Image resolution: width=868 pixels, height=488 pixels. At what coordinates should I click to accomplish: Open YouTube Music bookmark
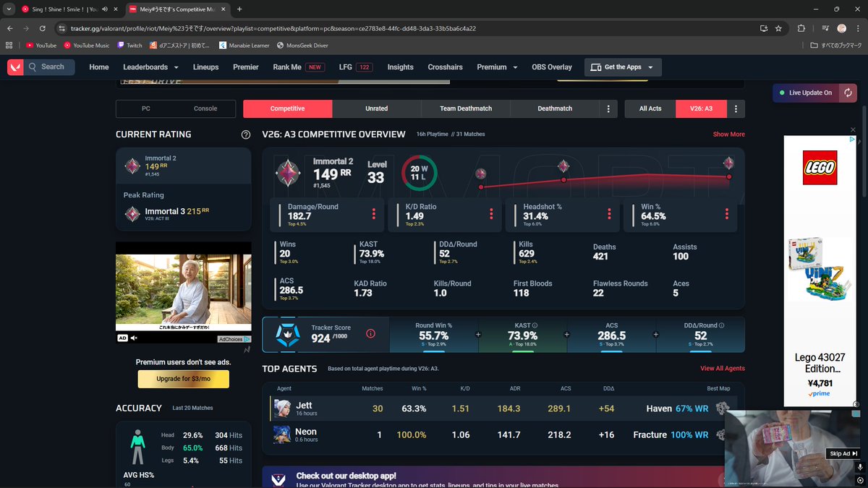coord(87,45)
